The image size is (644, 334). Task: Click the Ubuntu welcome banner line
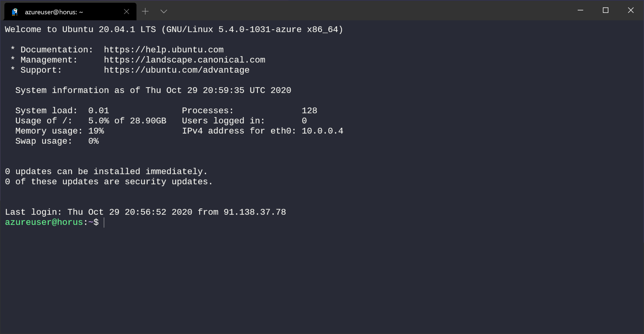[173, 29]
